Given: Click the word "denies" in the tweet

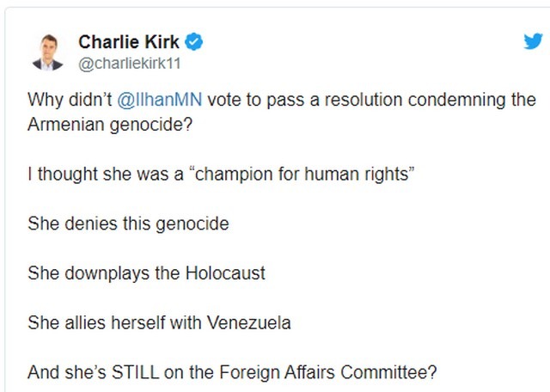Looking at the screenshot, I should (91, 224).
